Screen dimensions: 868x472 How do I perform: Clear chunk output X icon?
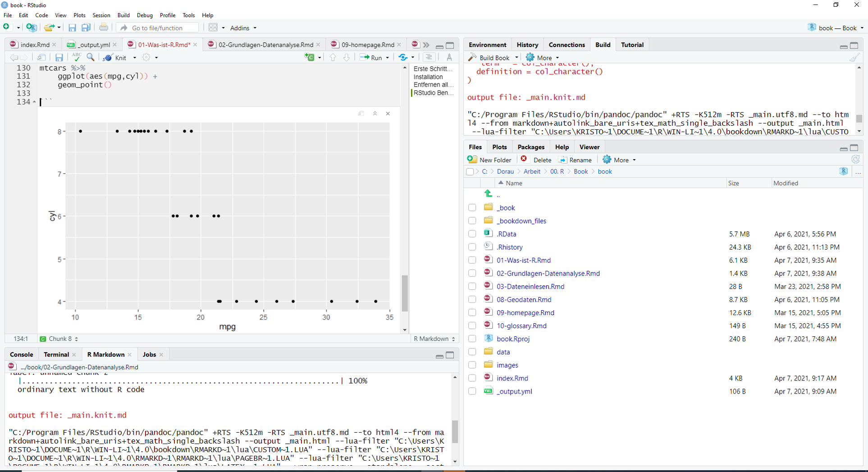pos(388,114)
